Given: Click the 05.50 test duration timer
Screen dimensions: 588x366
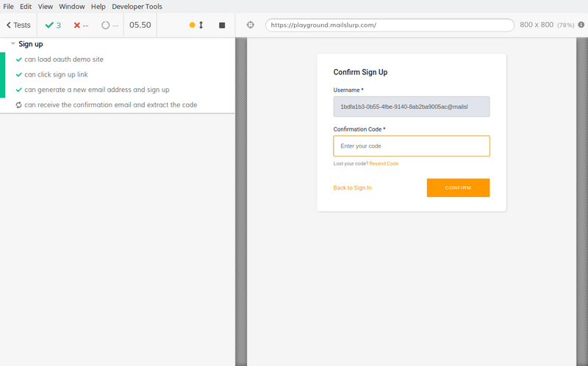Looking at the screenshot, I should pos(140,25).
